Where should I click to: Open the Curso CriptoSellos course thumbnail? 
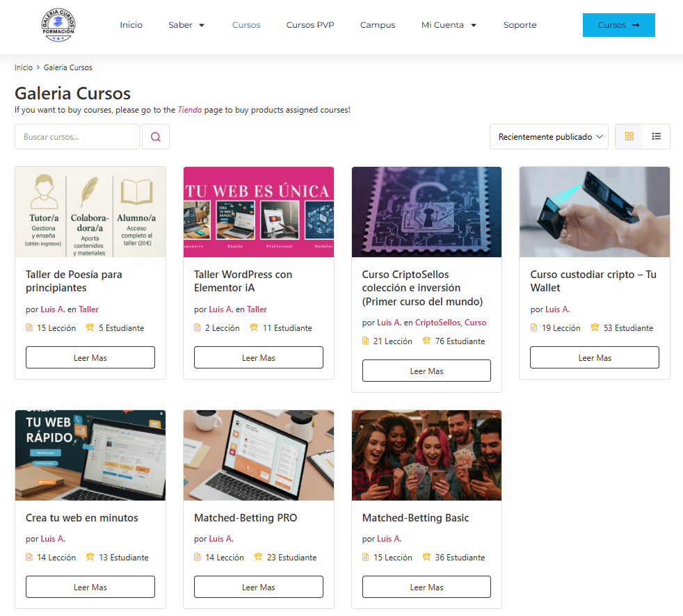[426, 212]
